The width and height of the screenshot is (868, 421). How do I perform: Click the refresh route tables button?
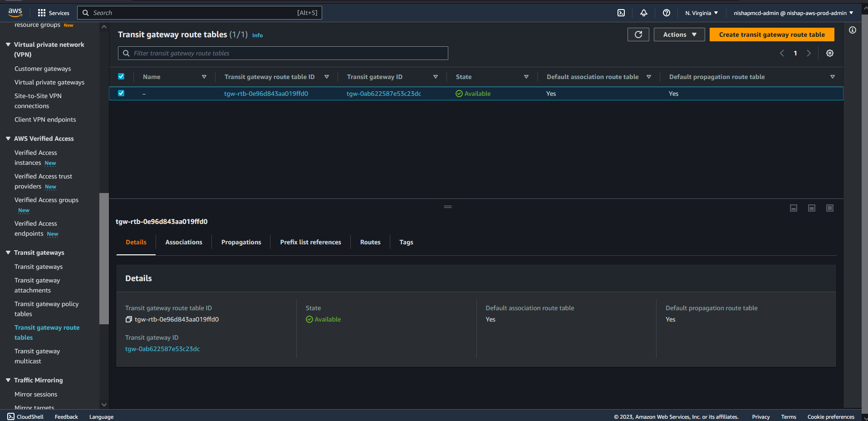point(638,35)
